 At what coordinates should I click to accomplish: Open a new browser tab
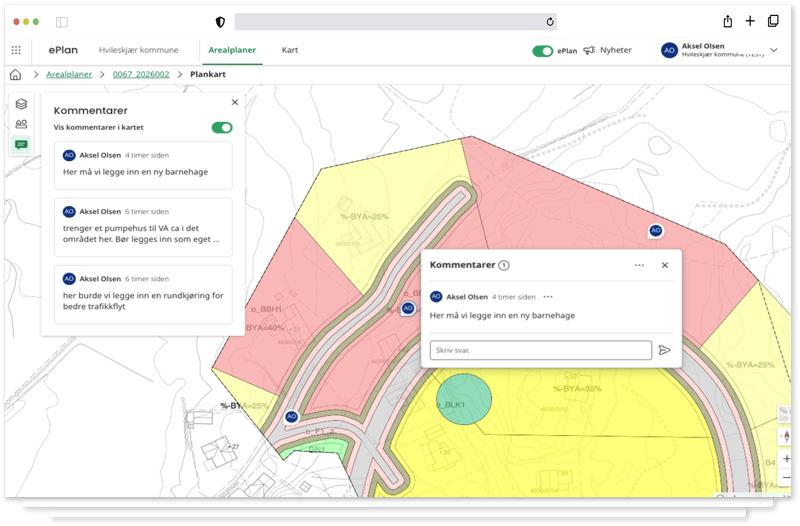click(x=750, y=21)
